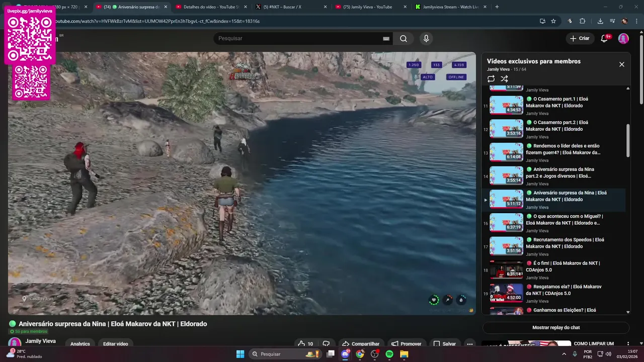
Task: Click Promover button
Action: tap(407, 344)
